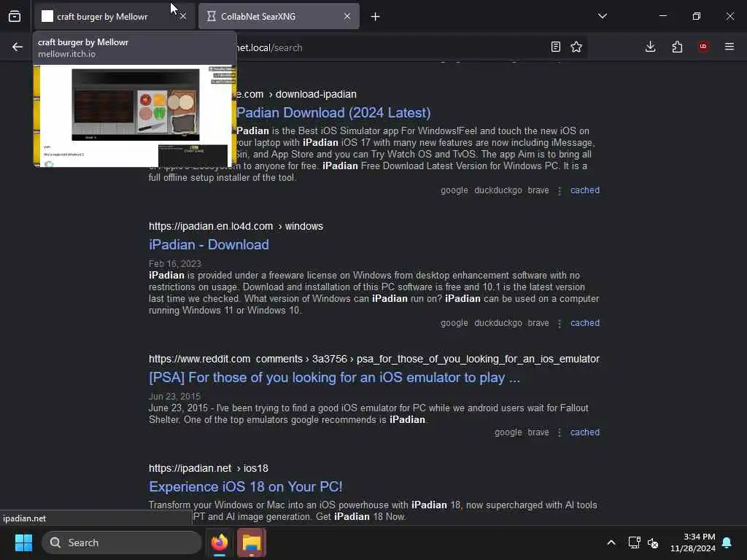Open the PSA iOS emulator reddit result
Viewport: 747px width, 560px height.
[334, 378]
